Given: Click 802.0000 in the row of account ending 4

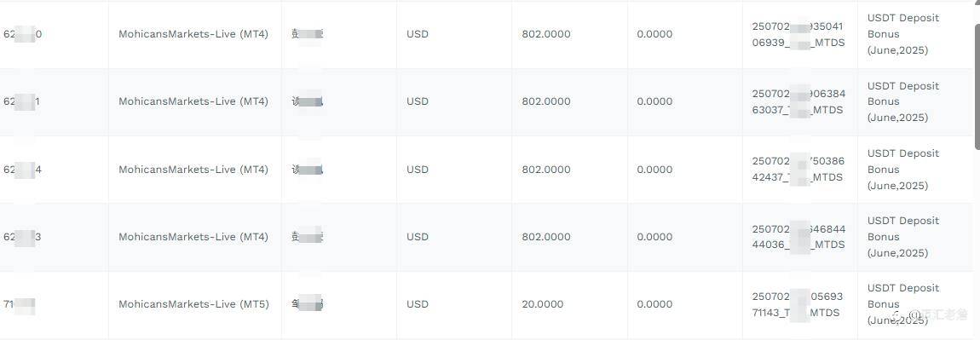Looking at the screenshot, I should click(x=546, y=170).
